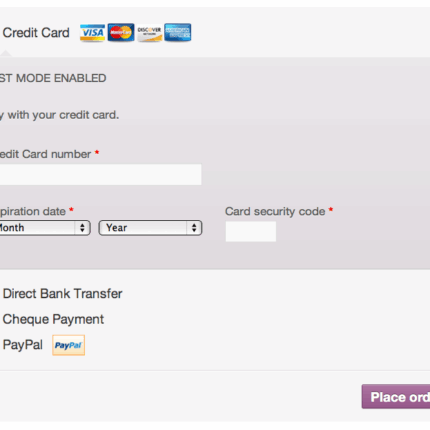Select Cheque Payment option
This screenshot has width=430, height=430.
pyautogui.click(x=53, y=319)
